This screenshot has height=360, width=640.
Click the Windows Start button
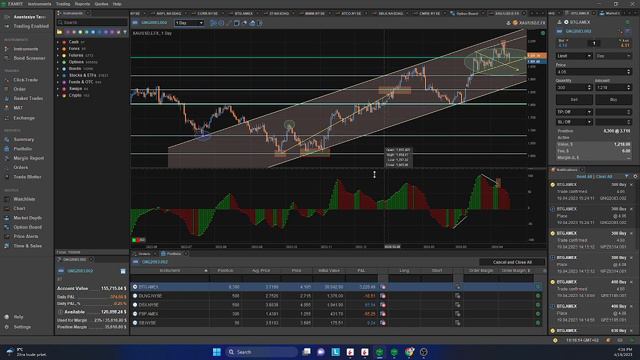[x=217, y=352]
